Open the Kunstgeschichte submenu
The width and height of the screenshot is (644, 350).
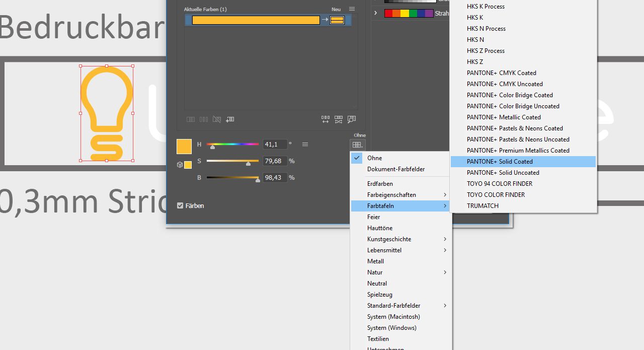coord(400,239)
